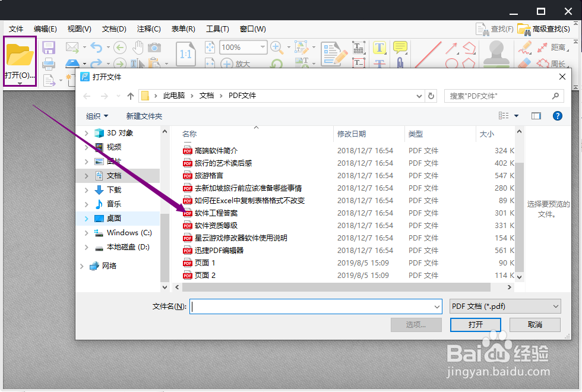Open the 100% zoom level dropdown

262,47
